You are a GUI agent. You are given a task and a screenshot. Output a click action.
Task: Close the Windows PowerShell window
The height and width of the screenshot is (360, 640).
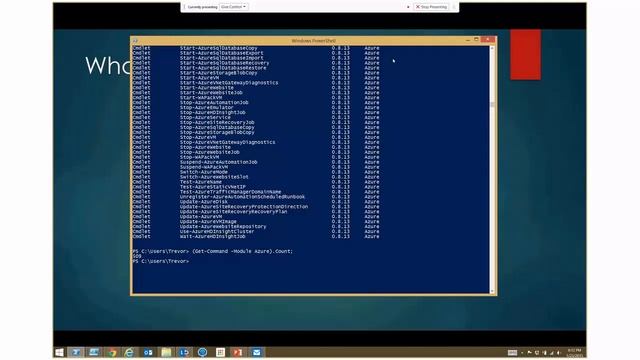[488, 40]
